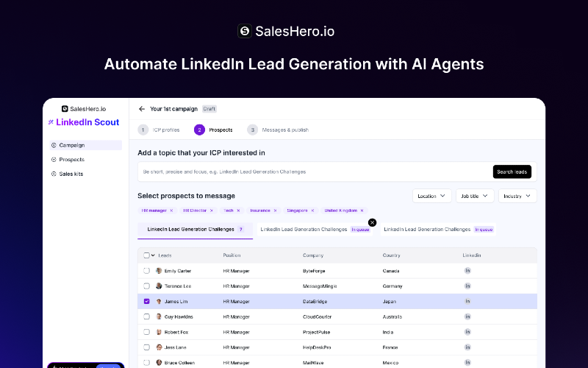Open the Location filter dropdown
The height and width of the screenshot is (368, 588).
pyautogui.click(x=432, y=196)
